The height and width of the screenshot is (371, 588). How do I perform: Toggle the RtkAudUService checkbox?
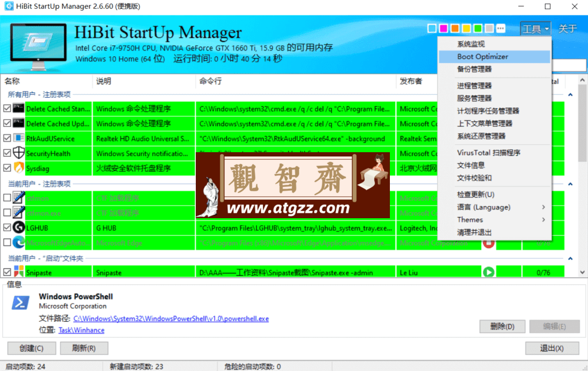pyautogui.click(x=7, y=138)
